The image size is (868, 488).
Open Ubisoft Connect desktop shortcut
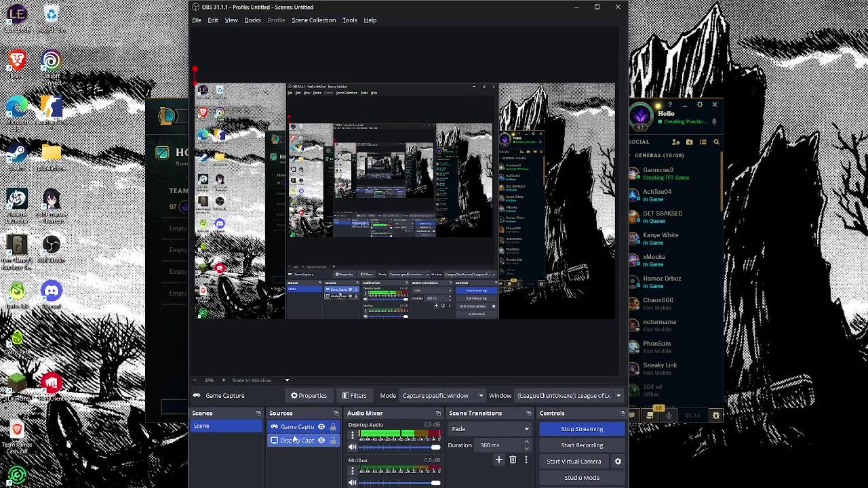click(x=51, y=64)
